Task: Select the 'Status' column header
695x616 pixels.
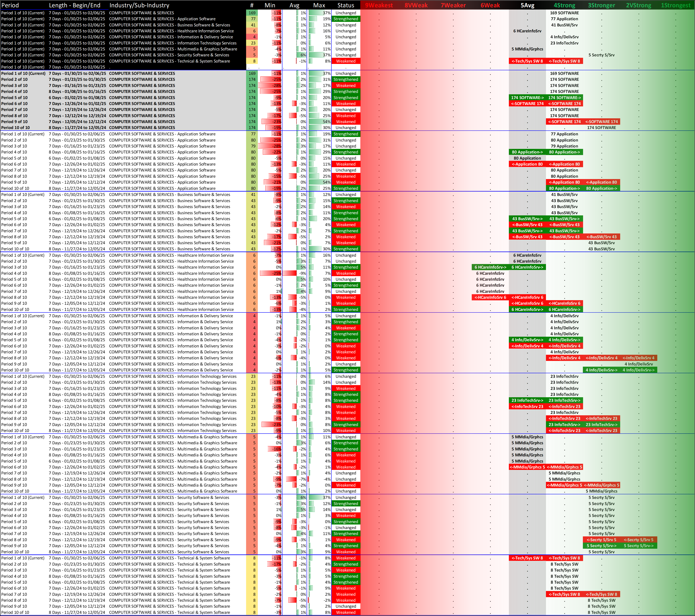Action: tap(346, 5)
